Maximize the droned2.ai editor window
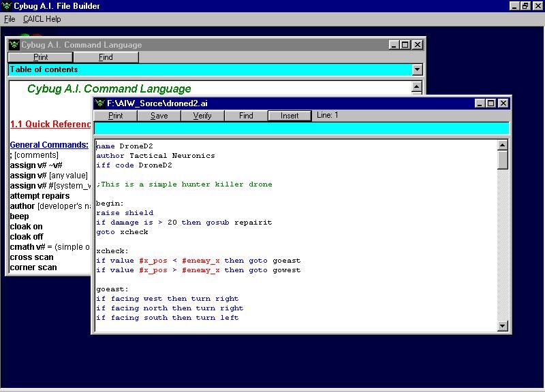This screenshot has height=392, width=545. pyautogui.click(x=491, y=103)
